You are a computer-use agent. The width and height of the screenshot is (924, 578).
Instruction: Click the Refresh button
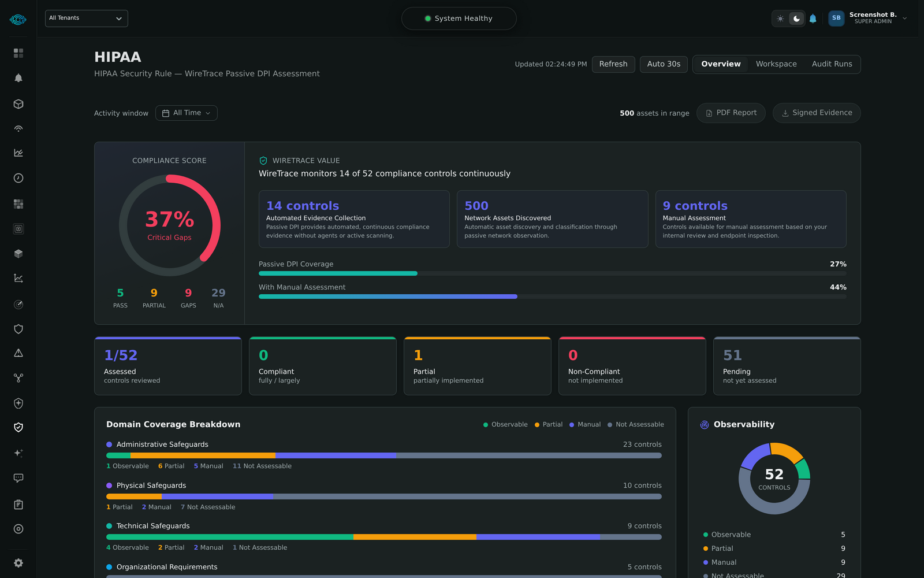[613, 64]
